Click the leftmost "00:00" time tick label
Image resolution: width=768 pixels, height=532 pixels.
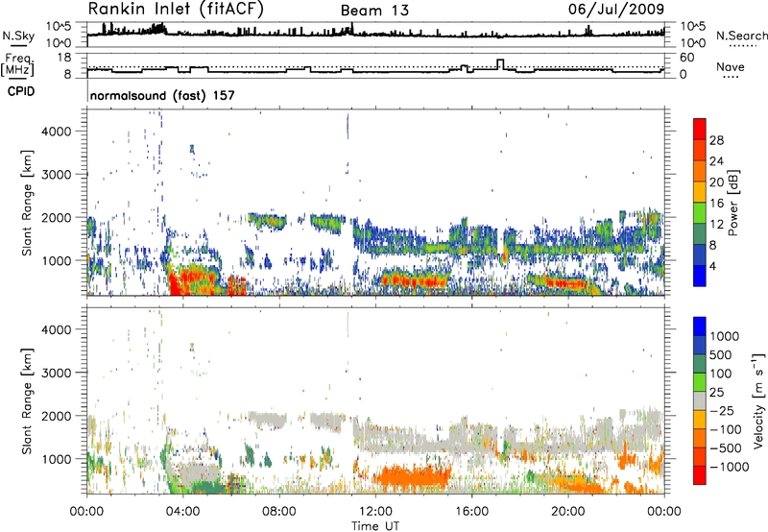tap(87, 512)
